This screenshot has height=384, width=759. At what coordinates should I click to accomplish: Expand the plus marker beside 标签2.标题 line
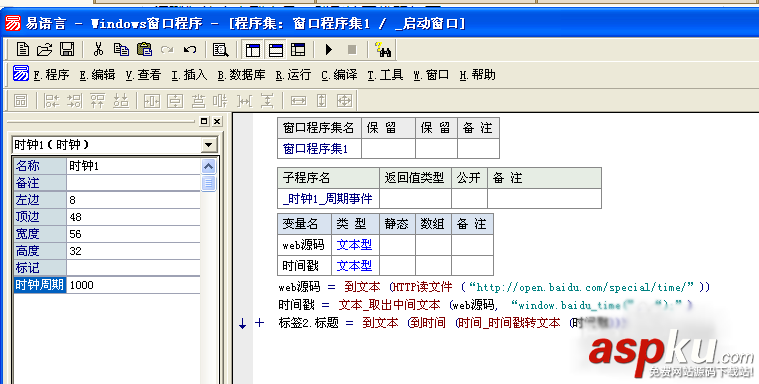tap(259, 323)
